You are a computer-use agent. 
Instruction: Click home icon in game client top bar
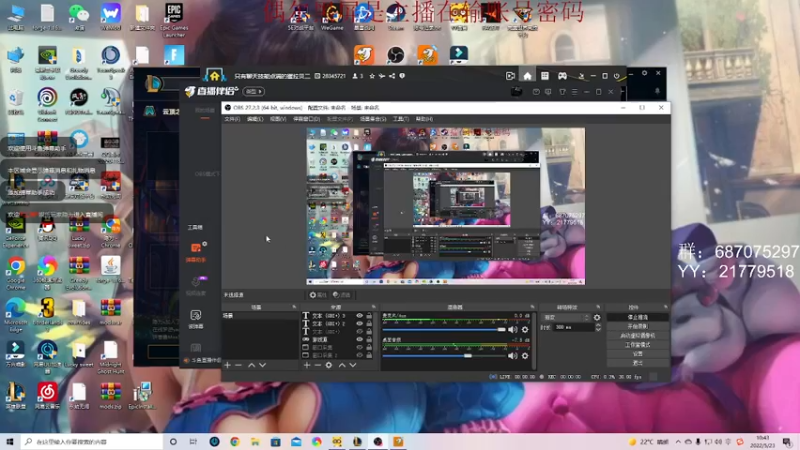pos(527,76)
